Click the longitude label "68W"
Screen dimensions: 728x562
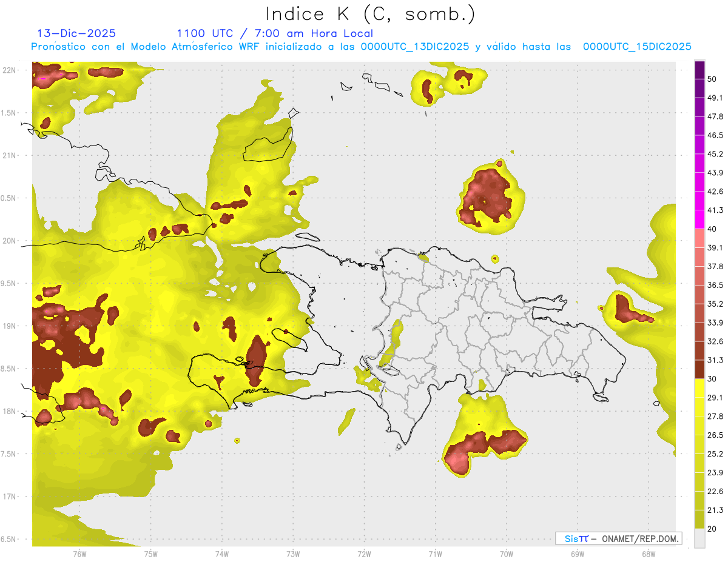[649, 554]
